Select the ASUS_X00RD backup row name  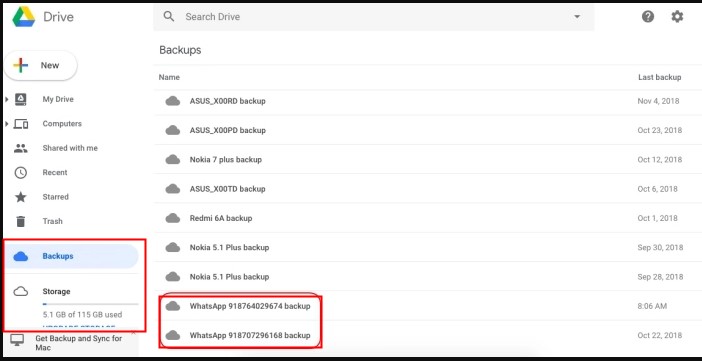(227, 101)
